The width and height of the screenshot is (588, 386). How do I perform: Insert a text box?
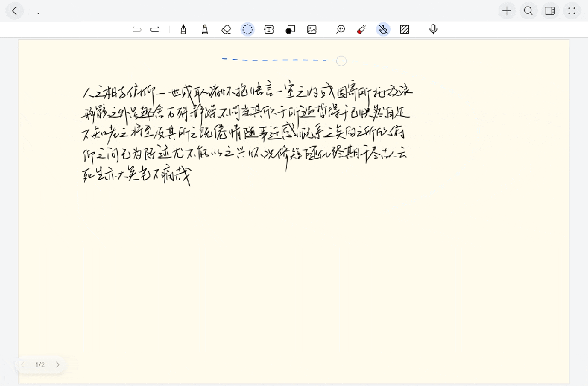(x=269, y=29)
